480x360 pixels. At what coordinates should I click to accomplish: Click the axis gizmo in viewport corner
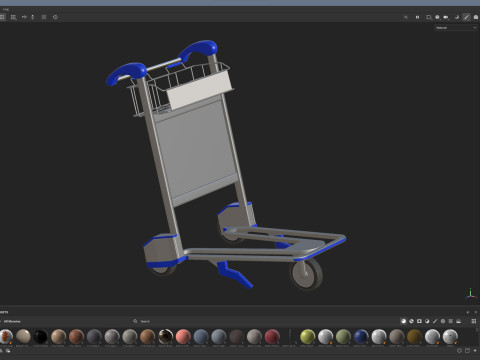(x=470, y=293)
